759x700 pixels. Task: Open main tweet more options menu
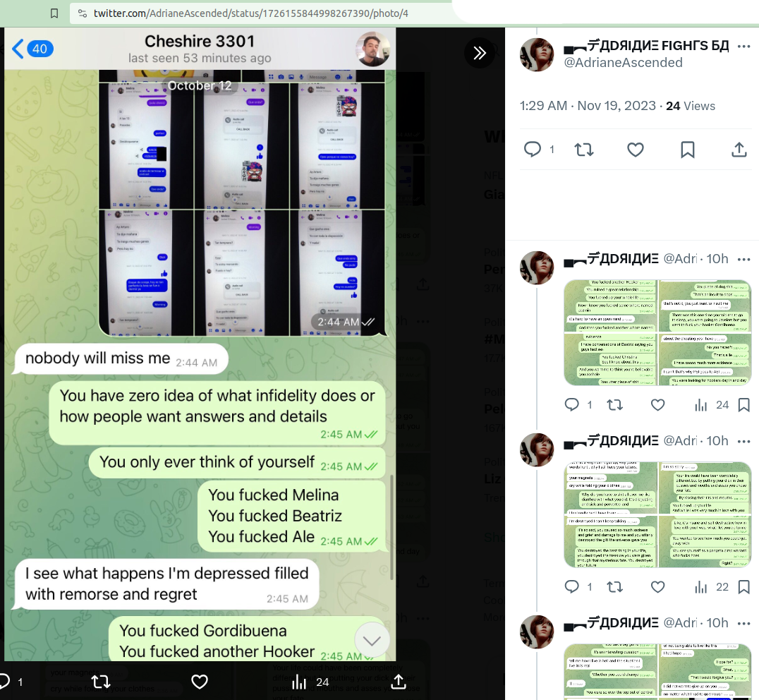(x=743, y=47)
